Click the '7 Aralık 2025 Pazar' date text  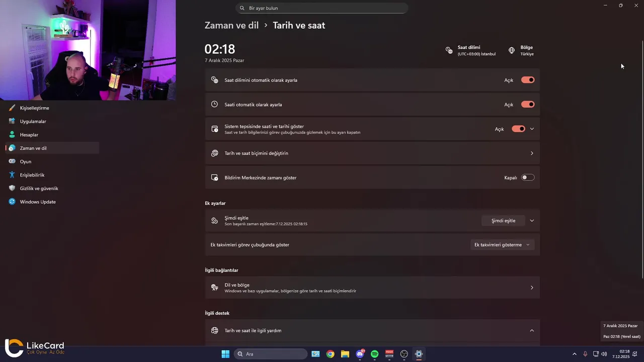click(x=224, y=60)
